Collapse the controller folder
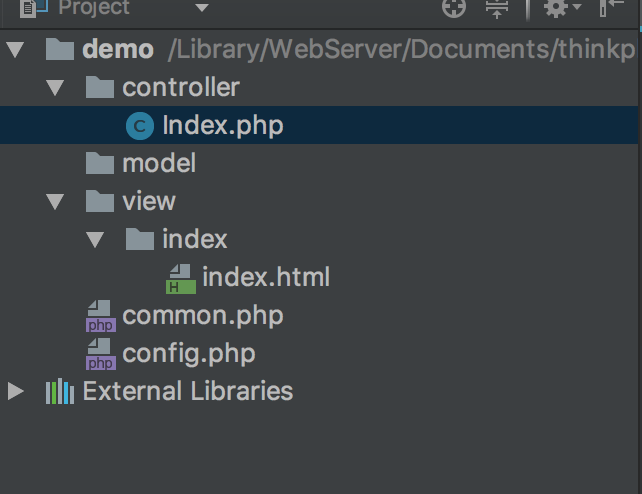This screenshot has width=642, height=494. (x=55, y=88)
